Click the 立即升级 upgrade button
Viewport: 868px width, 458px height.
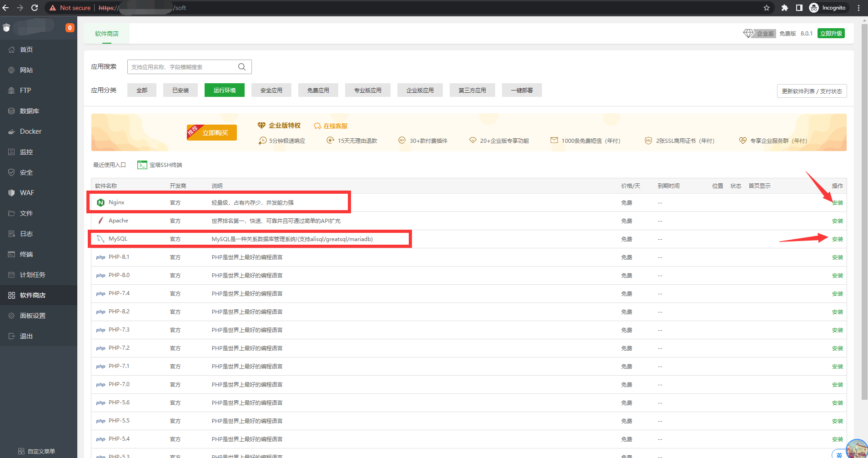[x=831, y=33]
